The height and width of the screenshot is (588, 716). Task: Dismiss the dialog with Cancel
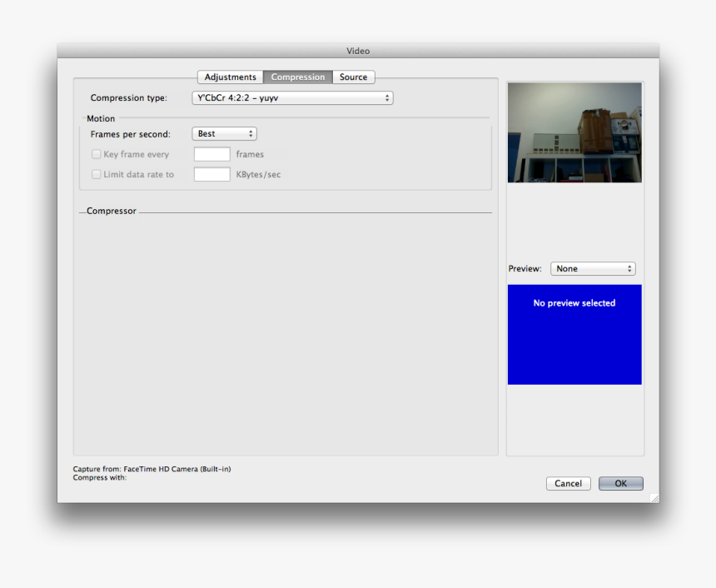568,483
